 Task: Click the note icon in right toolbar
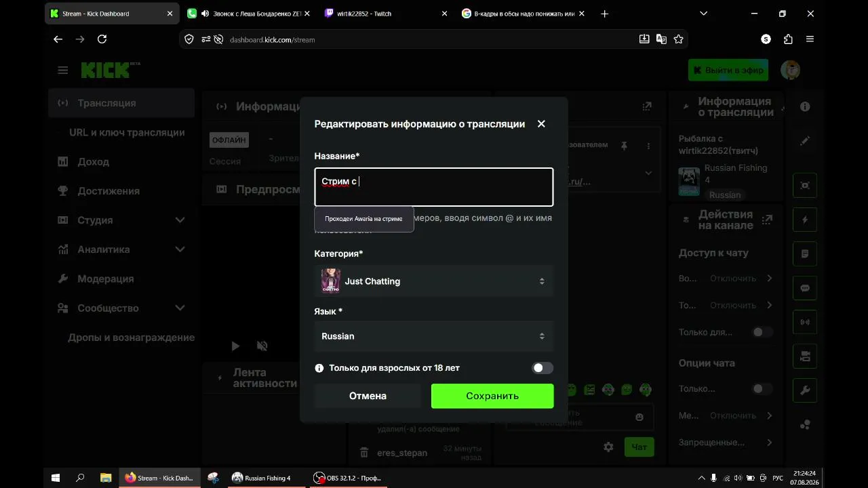click(x=805, y=254)
